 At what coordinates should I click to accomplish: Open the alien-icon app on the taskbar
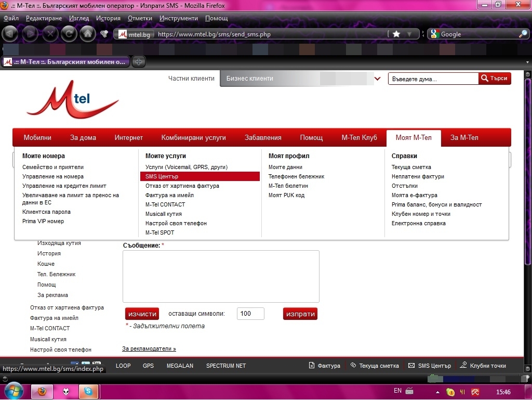66,392
